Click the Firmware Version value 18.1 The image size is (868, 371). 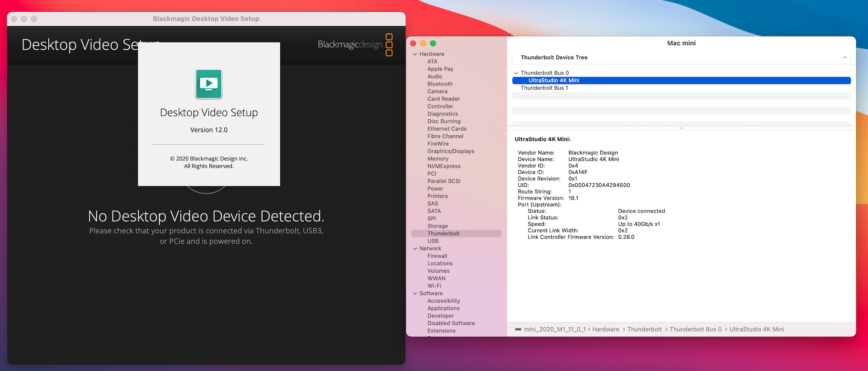coord(573,198)
